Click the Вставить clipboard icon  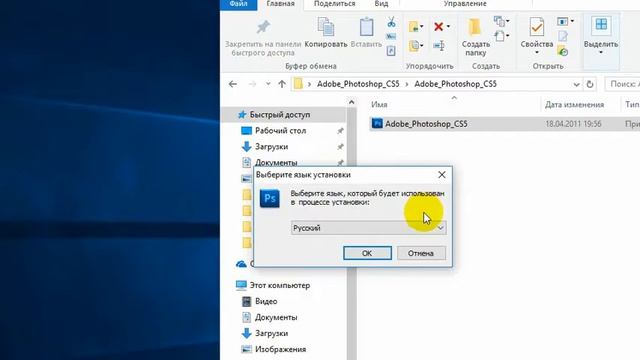coord(366,27)
